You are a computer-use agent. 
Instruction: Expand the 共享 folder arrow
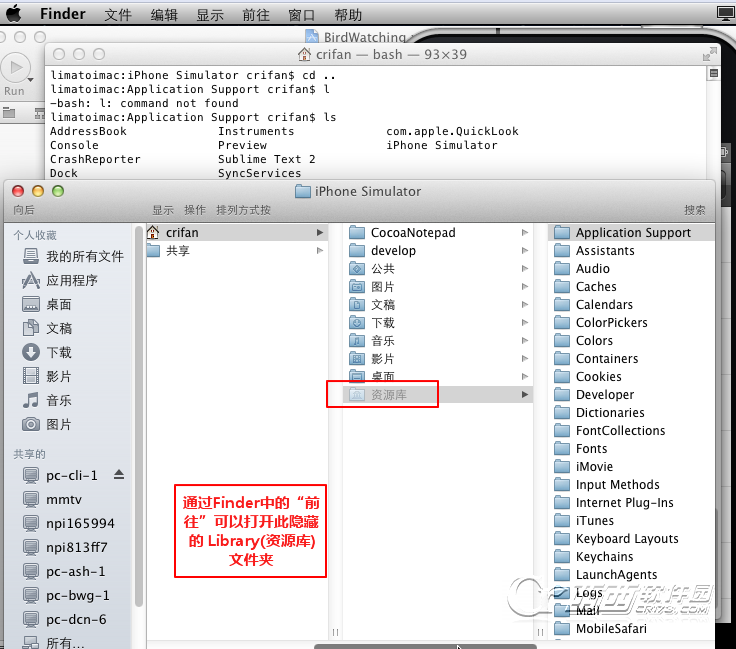pyautogui.click(x=320, y=251)
